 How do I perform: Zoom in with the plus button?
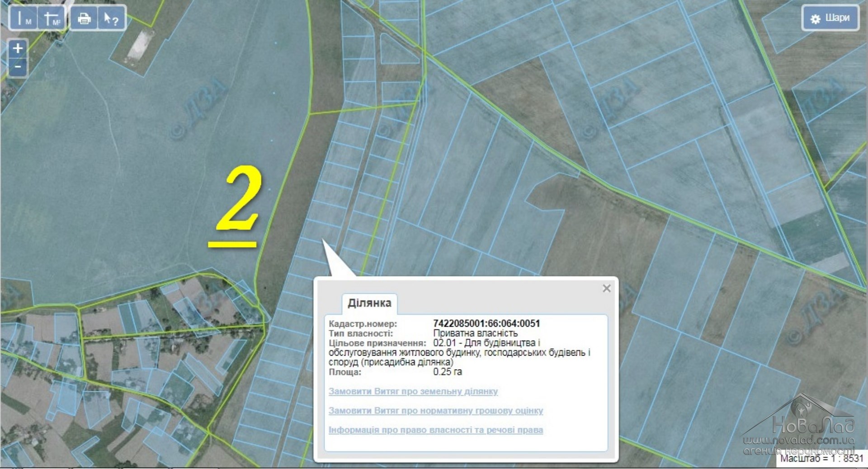click(18, 48)
